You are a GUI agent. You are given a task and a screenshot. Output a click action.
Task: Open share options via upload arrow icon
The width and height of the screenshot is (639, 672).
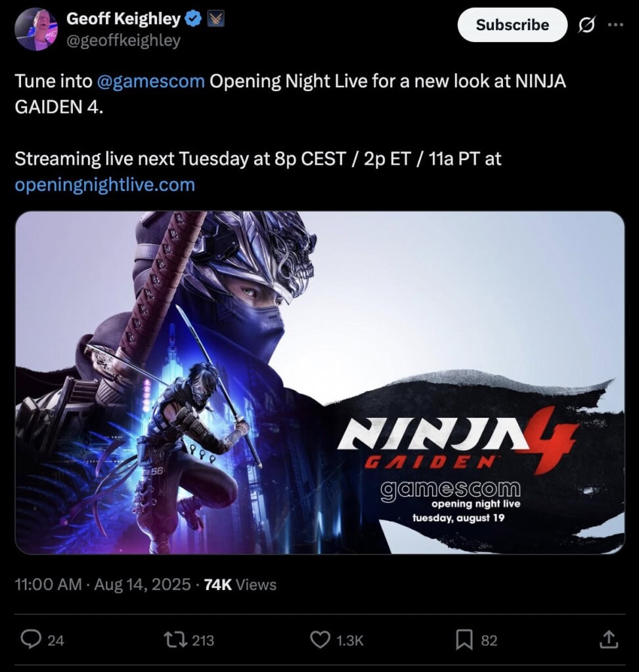[x=608, y=639]
